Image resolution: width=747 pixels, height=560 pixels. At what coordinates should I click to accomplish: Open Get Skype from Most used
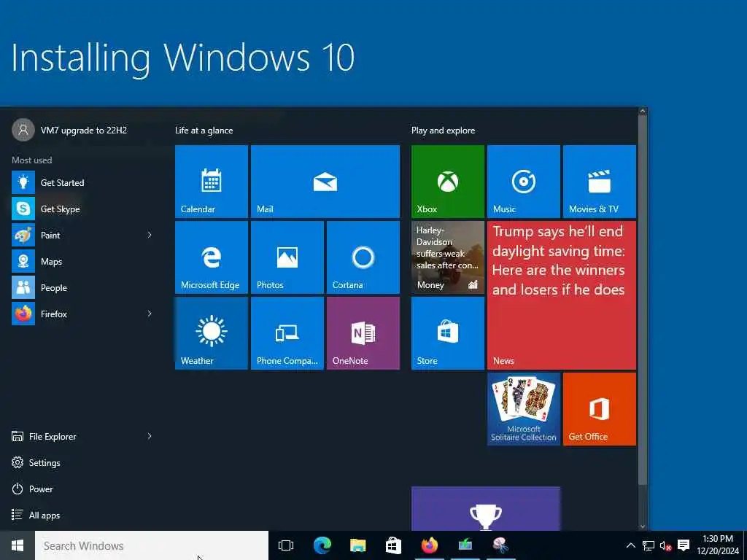[x=82, y=209]
